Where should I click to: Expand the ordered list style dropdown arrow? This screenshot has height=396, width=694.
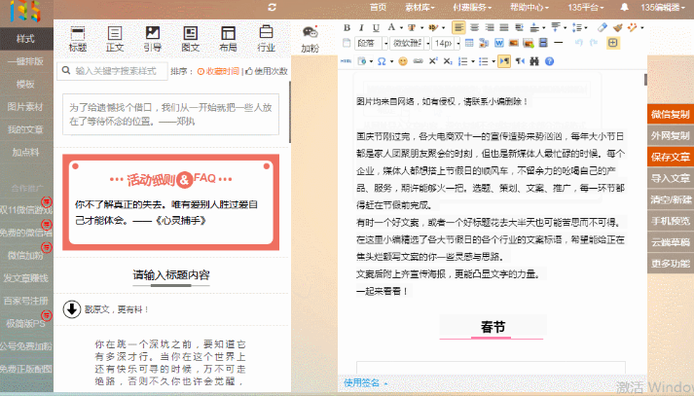(x=473, y=62)
